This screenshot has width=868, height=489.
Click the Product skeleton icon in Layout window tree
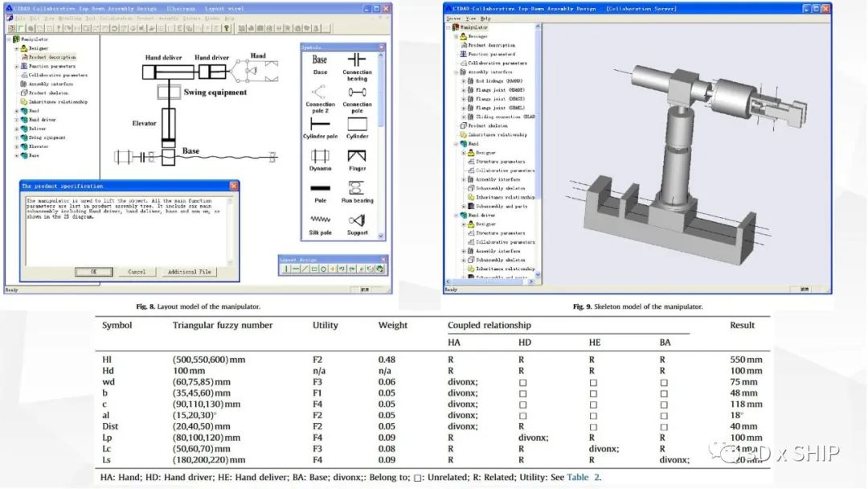(x=24, y=93)
